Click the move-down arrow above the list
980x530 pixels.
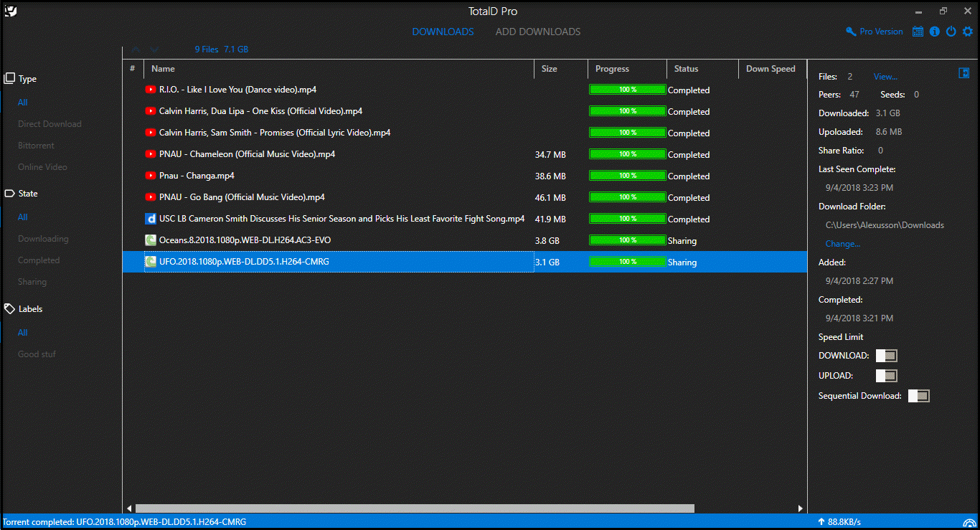154,49
